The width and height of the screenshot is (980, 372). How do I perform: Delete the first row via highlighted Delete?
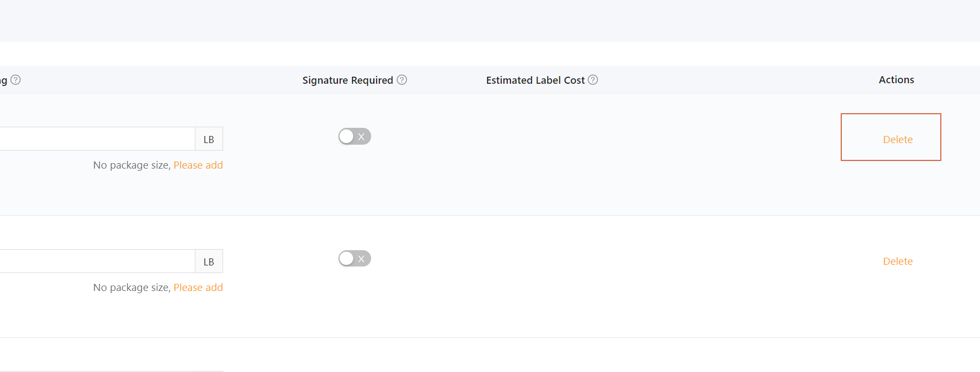coord(898,139)
